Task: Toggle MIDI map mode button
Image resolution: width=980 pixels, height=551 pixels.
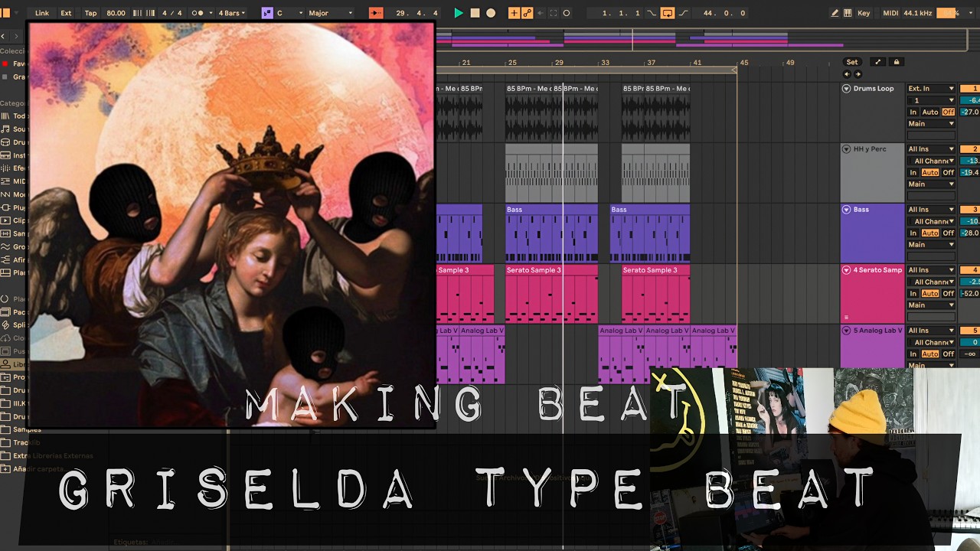Action: tap(890, 13)
